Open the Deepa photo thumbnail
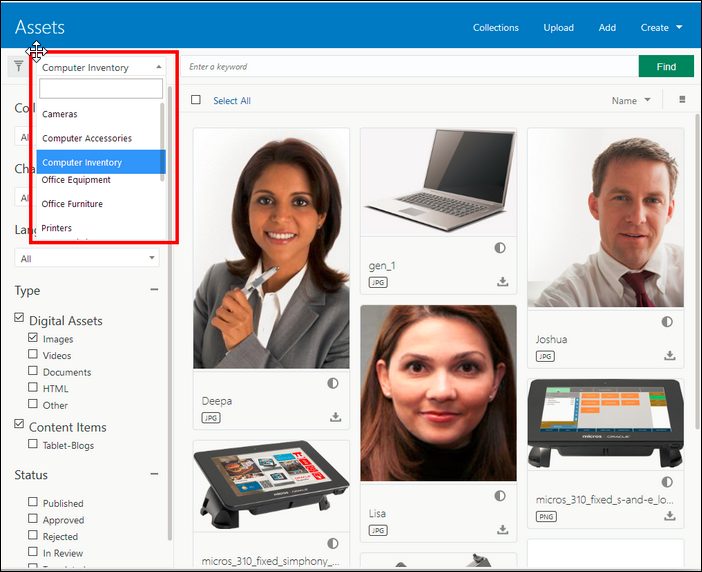Viewport: 702px width, 572px height. (x=271, y=248)
